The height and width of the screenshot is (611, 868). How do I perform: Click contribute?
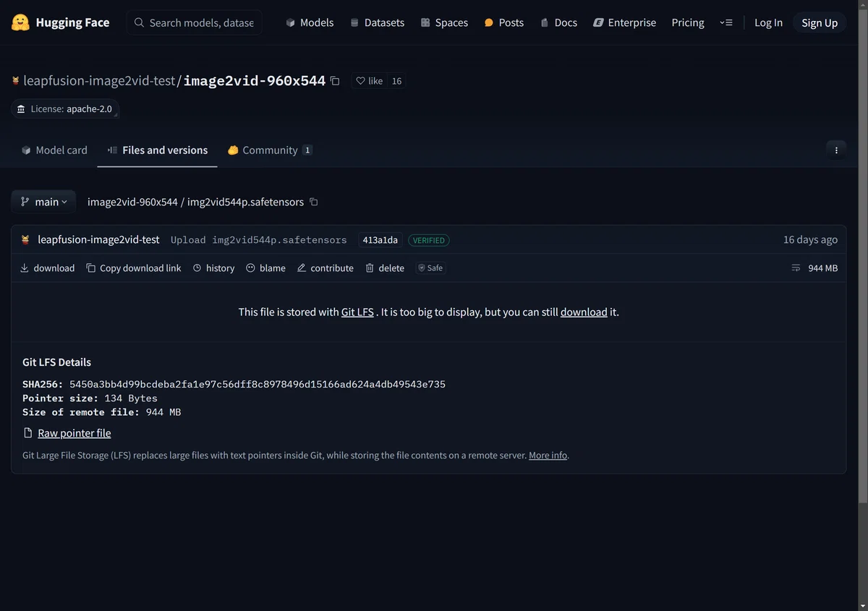coord(325,268)
